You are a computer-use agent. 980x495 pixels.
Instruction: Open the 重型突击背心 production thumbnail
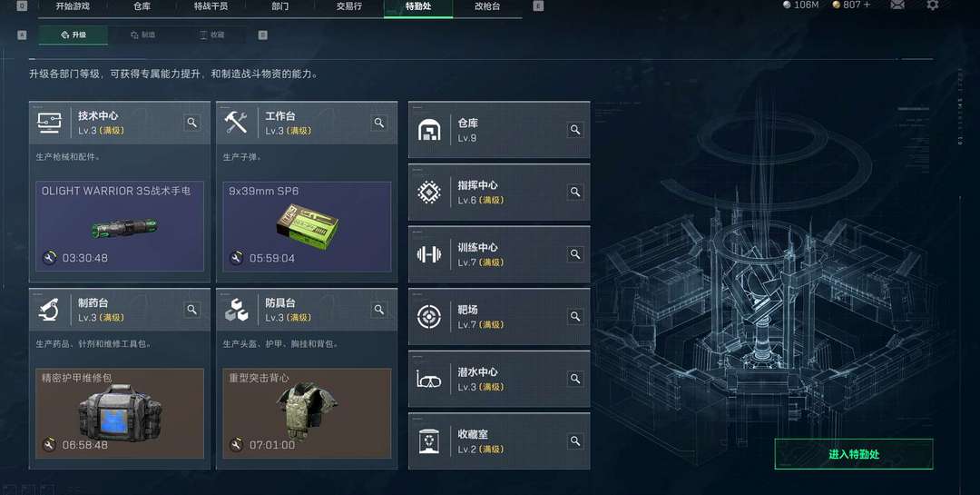pyautogui.click(x=307, y=413)
